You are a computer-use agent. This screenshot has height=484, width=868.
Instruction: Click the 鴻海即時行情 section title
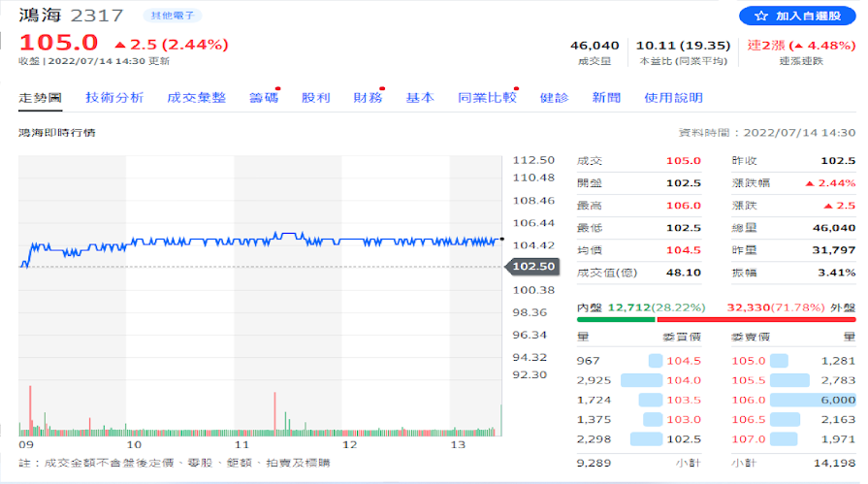coord(57,133)
